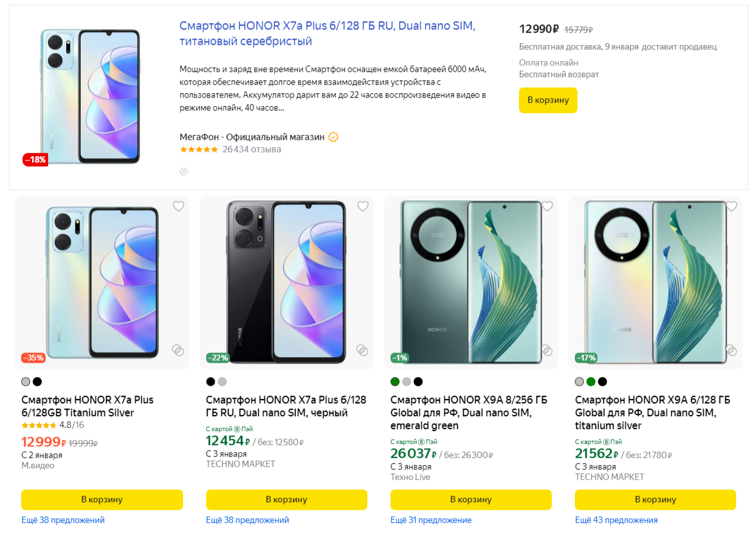Click compare icon on black HONOR X7a Plus card

click(362, 350)
